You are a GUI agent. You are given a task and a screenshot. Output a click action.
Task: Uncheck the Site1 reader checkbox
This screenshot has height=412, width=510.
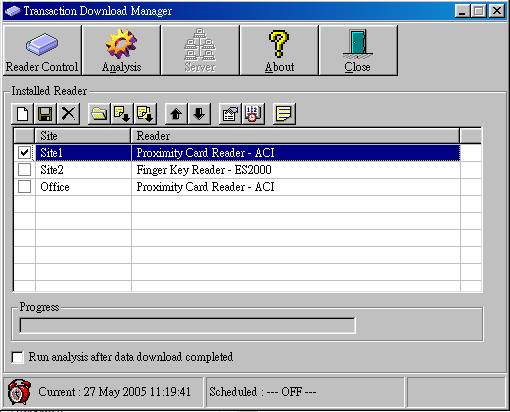pyautogui.click(x=24, y=153)
